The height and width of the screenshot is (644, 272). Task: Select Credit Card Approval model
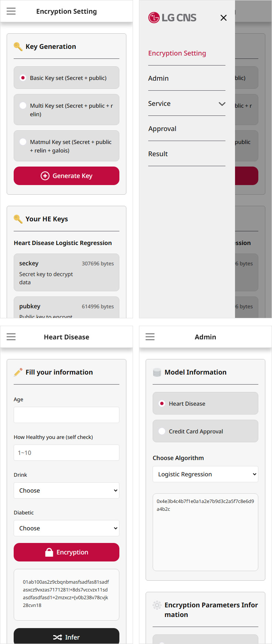162,431
